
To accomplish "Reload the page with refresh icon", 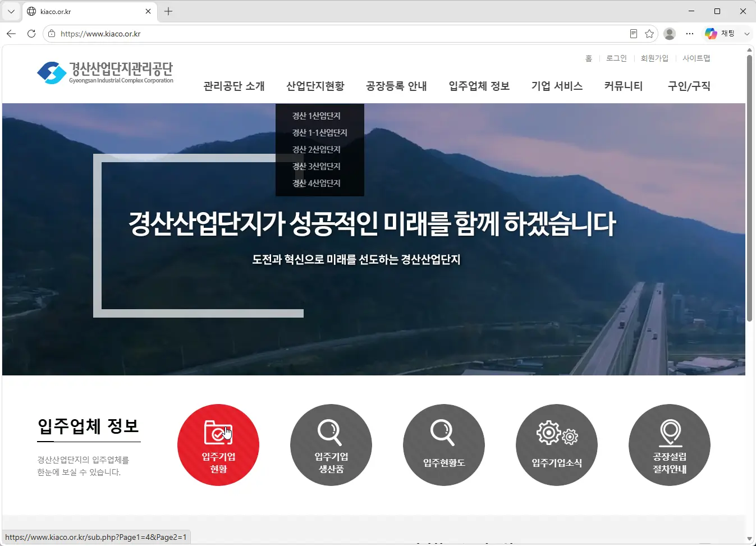I will tap(31, 34).
